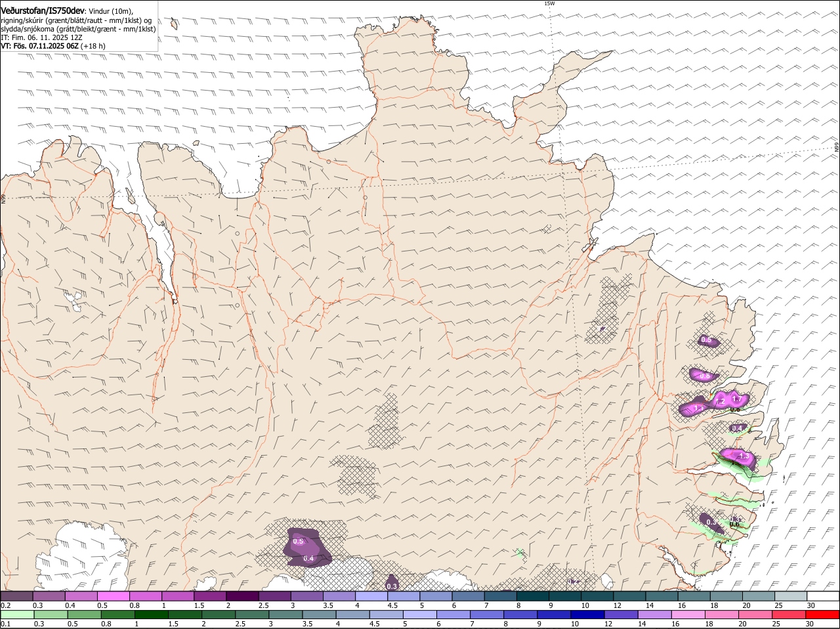
Task: Click the 0.5 bright pink swatch, upper scale
Action: coord(113,596)
